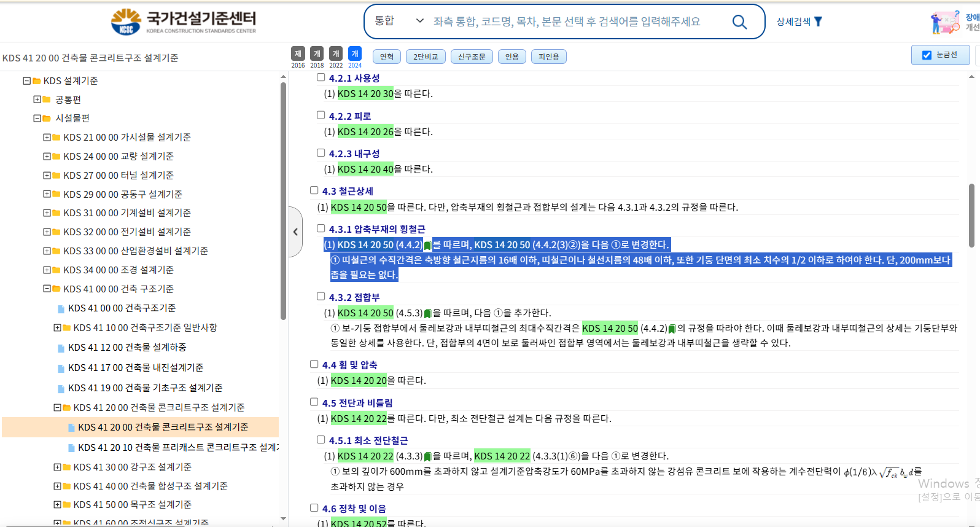Select the 2024 revision version icon
Image resolution: width=980 pixels, height=527 pixels.
tap(355, 54)
